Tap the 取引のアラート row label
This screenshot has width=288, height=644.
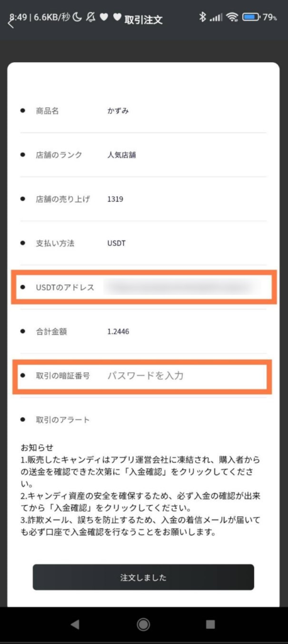(x=62, y=419)
